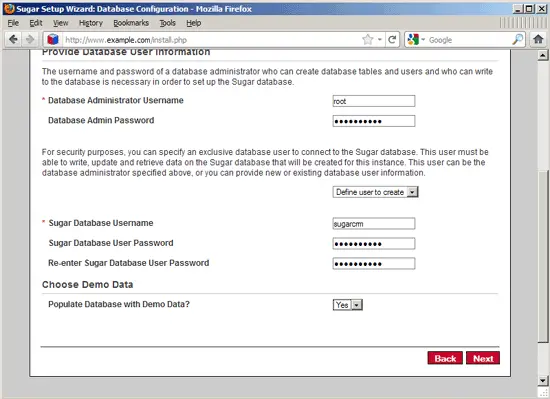Open the Define user to create dropdown
Image resolution: width=550 pixels, height=399 pixels.
[x=375, y=192]
